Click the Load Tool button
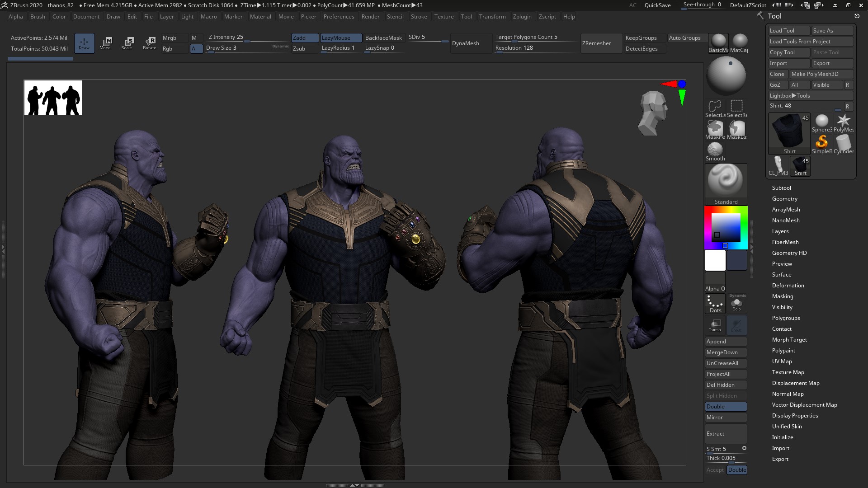The width and height of the screenshot is (868, 488). (x=789, y=31)
